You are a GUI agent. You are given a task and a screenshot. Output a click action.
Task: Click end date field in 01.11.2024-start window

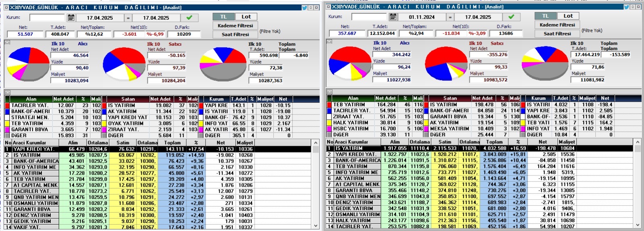[x=478, y=17]
